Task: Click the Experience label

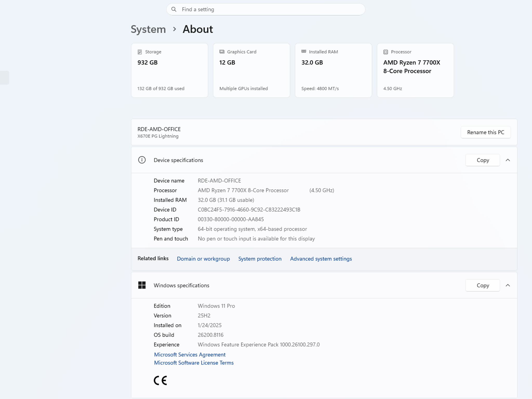Action: tap(166, 344)
